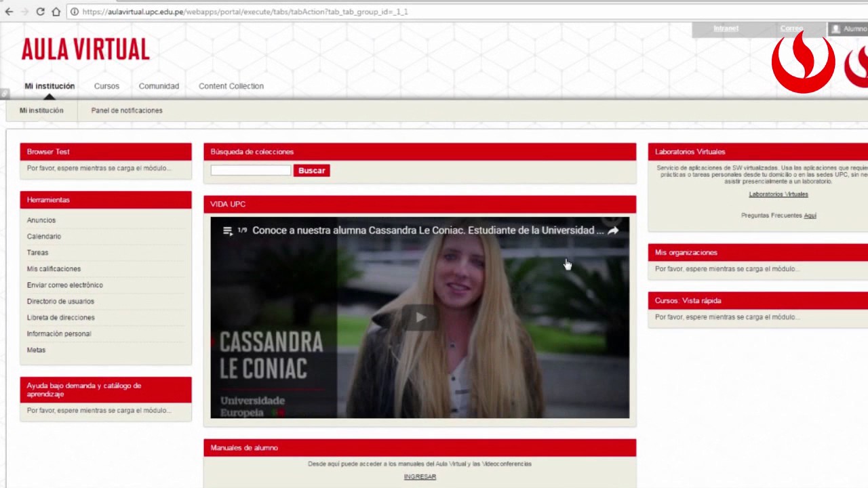Click the collection search text field
The width and height of the screenshot is (868, 488).
coord(251,170)
